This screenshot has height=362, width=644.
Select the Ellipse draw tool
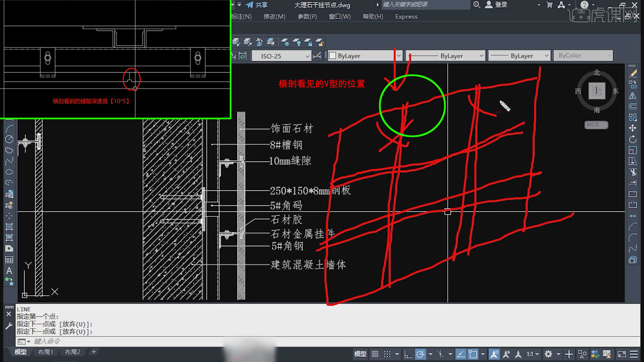coord(9,172)
